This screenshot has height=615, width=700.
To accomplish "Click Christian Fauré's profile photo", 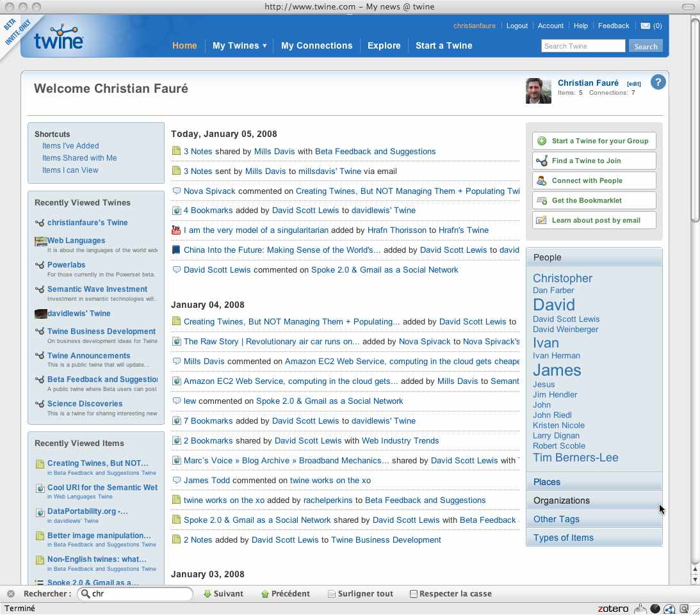I will 538,91.
